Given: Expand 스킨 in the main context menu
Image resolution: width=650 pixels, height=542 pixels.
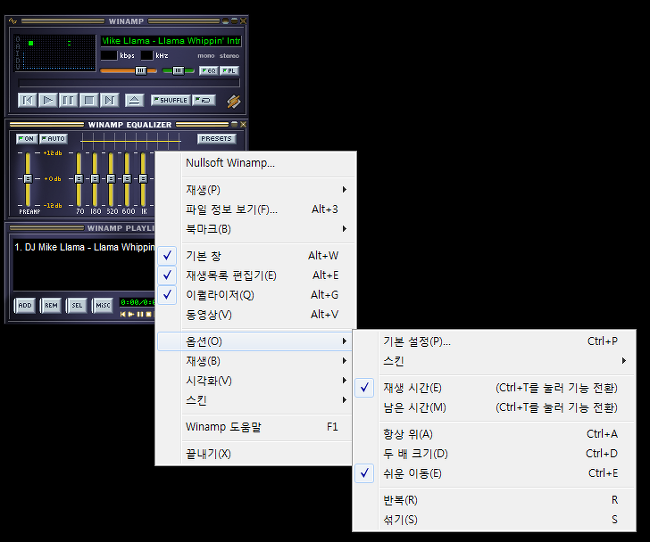Looking at the screenshot, I should (255, 400).
